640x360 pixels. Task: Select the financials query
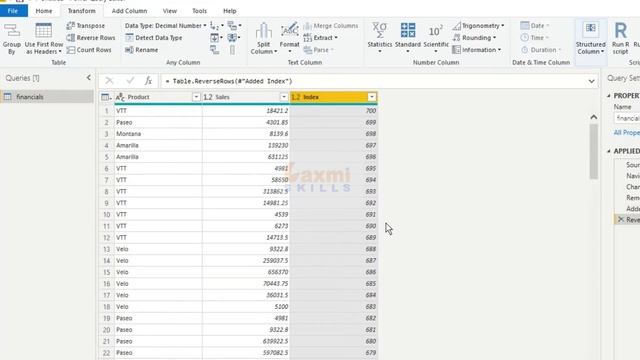[47, 97]
